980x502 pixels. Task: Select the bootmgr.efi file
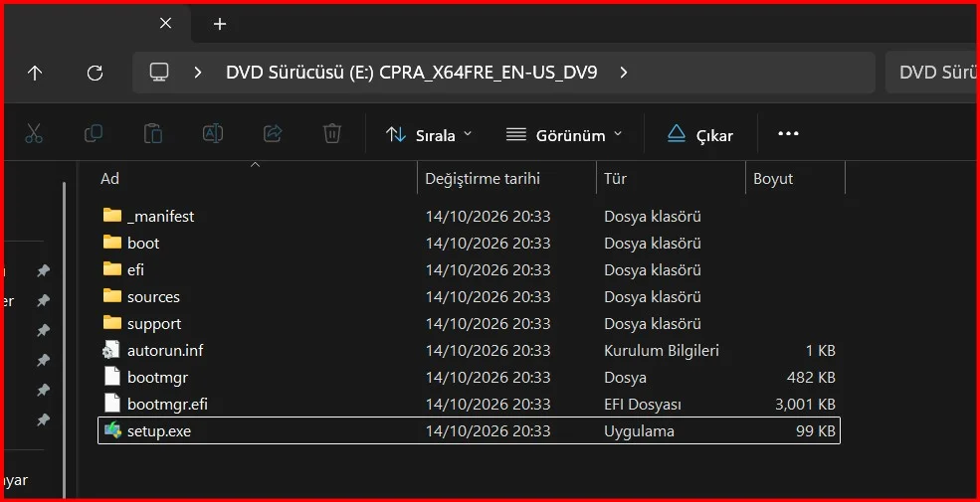click(x=470, y=404)
